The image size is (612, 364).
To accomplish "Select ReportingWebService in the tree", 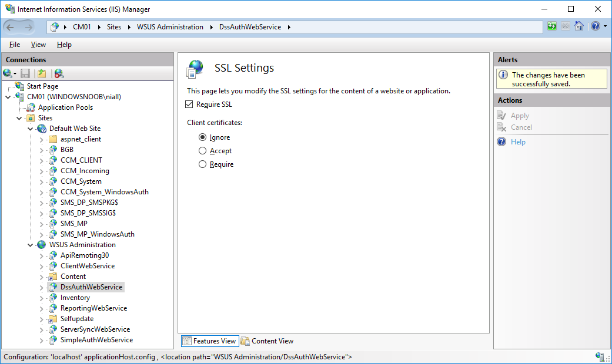I will tap(93, 308).
